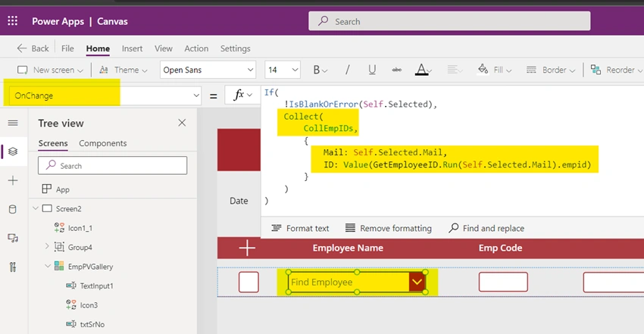The height and width of the screenshot is (334, 644).
Task: Open the Insert plus pane
Action: coord(13,180)
